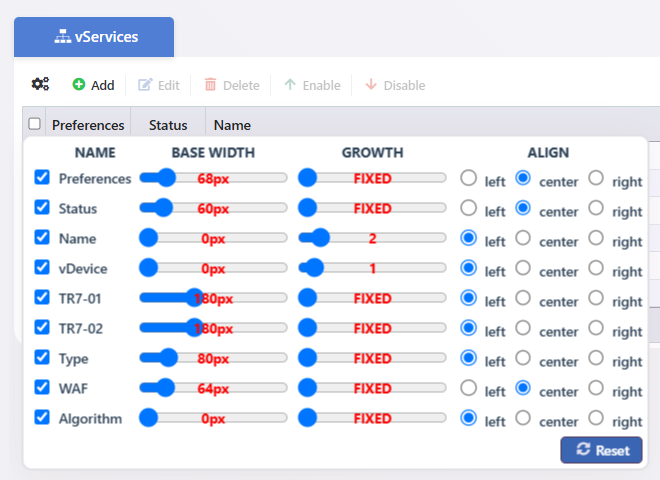Click the Enable toolbar button label

point(322,85)
